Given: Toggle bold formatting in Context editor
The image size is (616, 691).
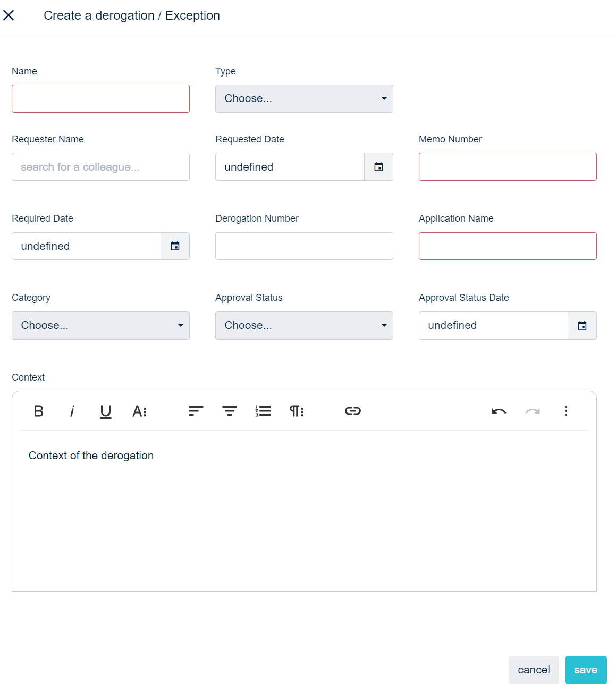Looking at the screenshot, I should (39, 411).
